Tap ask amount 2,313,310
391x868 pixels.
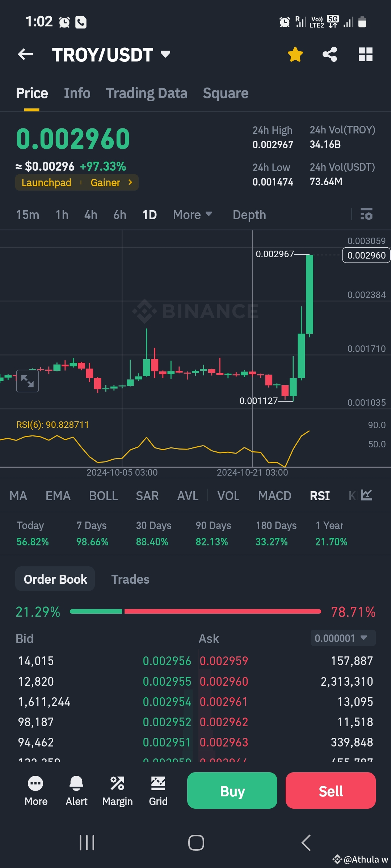tap(347, 682)
